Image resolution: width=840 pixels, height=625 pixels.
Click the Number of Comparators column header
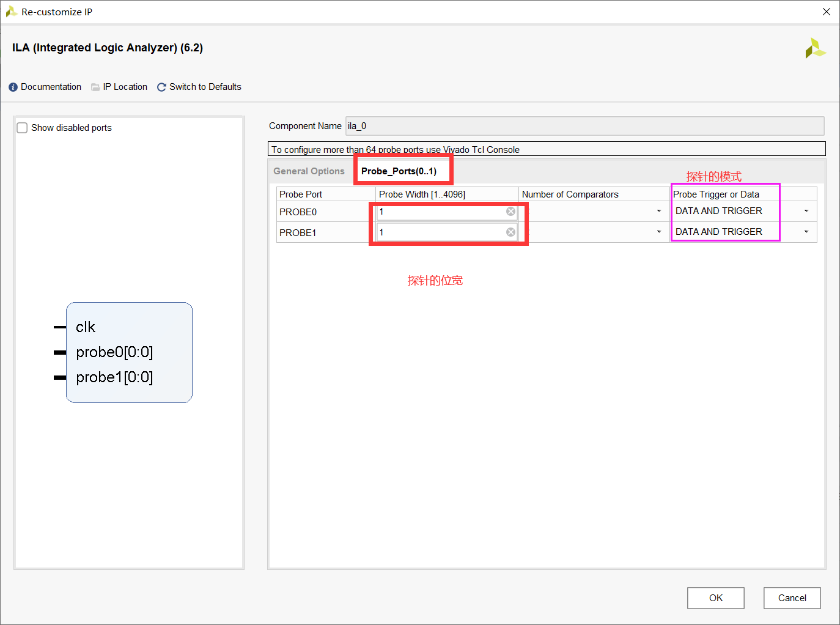[594, 194]
